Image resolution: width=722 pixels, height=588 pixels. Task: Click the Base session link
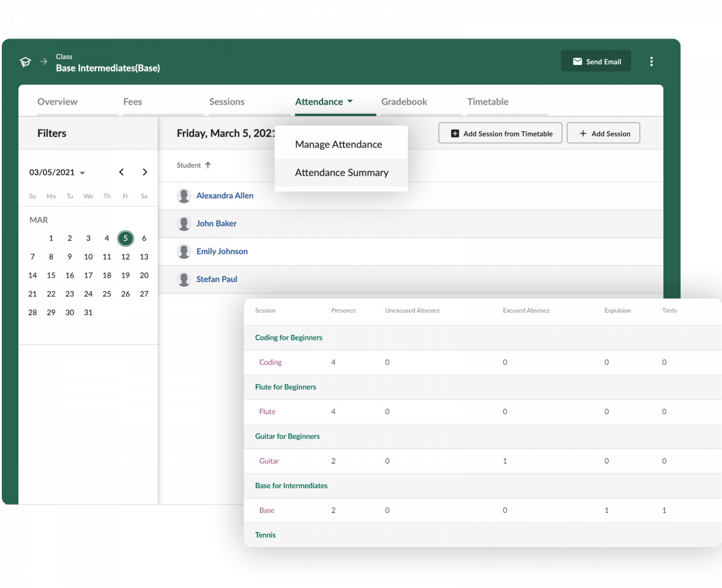pyautogui.click(x=267, y=510)
